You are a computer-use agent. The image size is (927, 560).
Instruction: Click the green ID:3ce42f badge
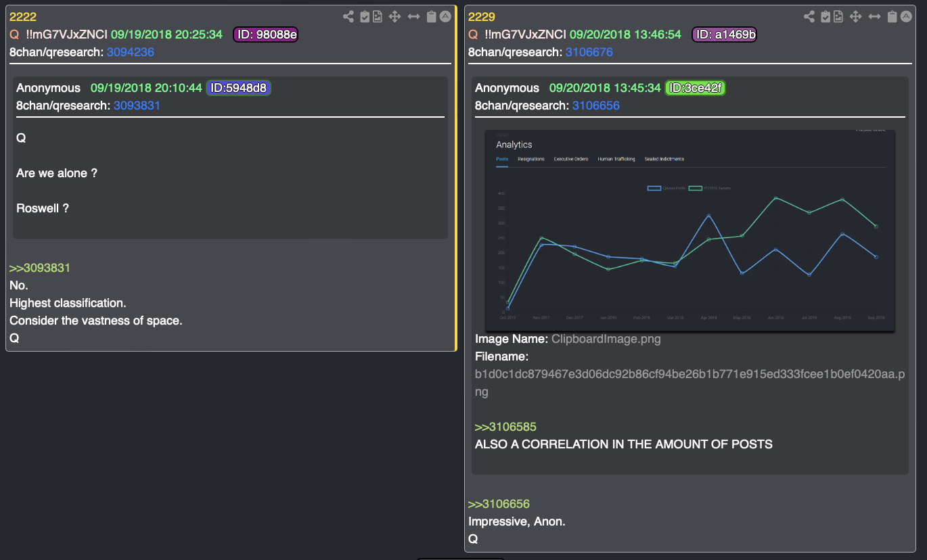coord(696,88)
